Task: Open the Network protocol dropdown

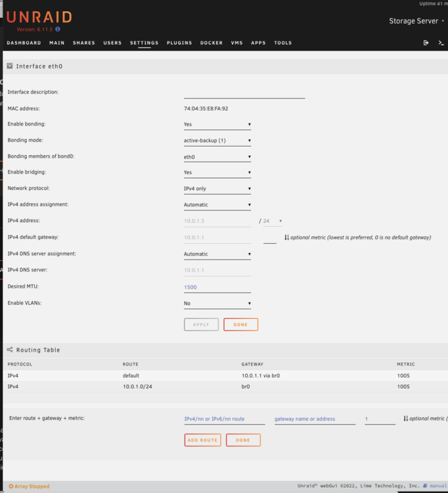Action: tap(217, 189)
